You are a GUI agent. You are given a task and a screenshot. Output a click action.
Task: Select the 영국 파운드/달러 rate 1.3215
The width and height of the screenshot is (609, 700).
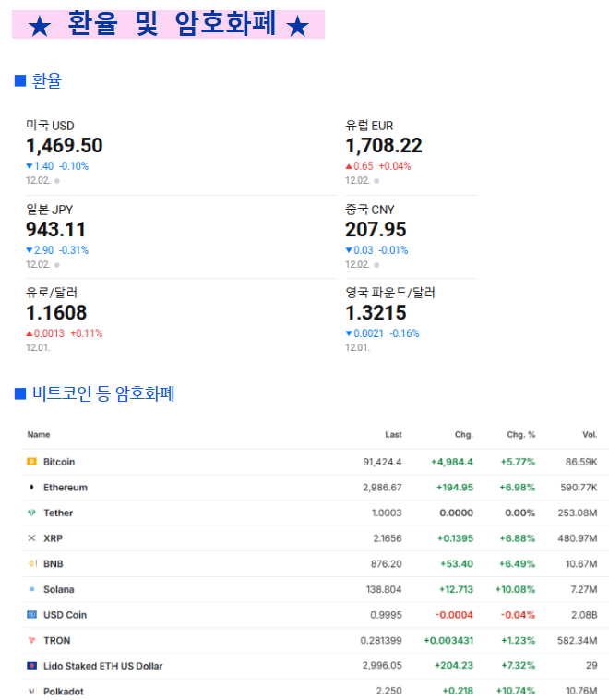click(x=376, y=312)
